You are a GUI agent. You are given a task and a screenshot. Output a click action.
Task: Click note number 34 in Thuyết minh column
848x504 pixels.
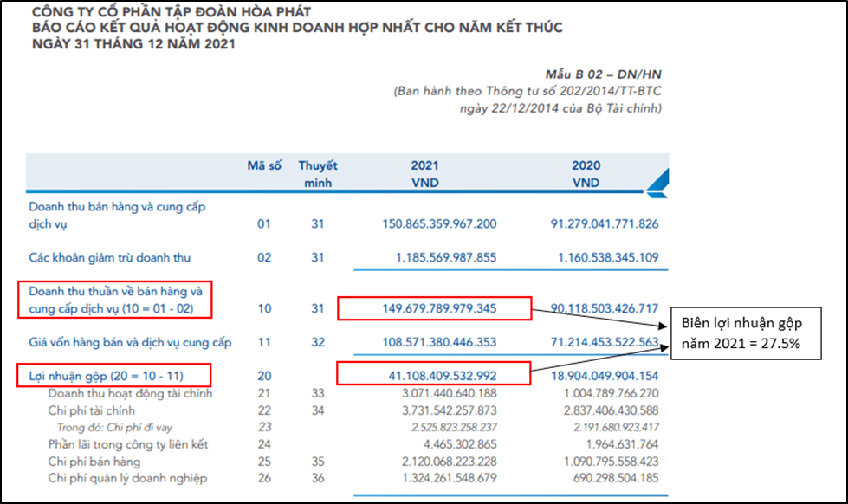[318, 410]
